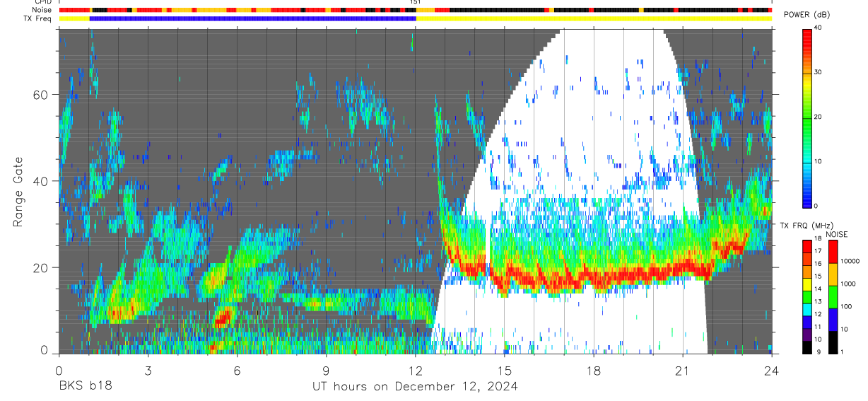This screenshot has width=868, height=401.
Task: Click the '21' hour tick label
Action: pos(683,371)
